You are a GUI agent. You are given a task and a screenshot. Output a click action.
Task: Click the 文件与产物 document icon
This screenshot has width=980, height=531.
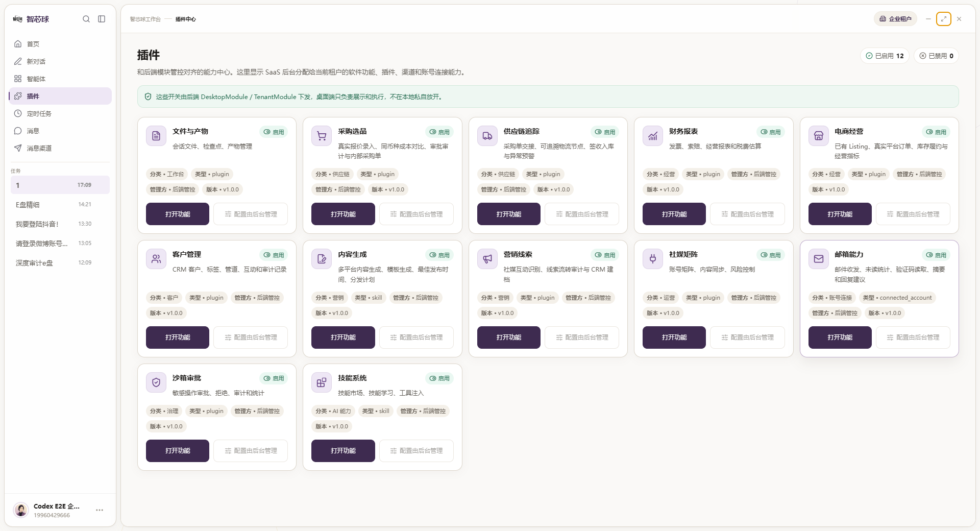click(x=156, y=136)
